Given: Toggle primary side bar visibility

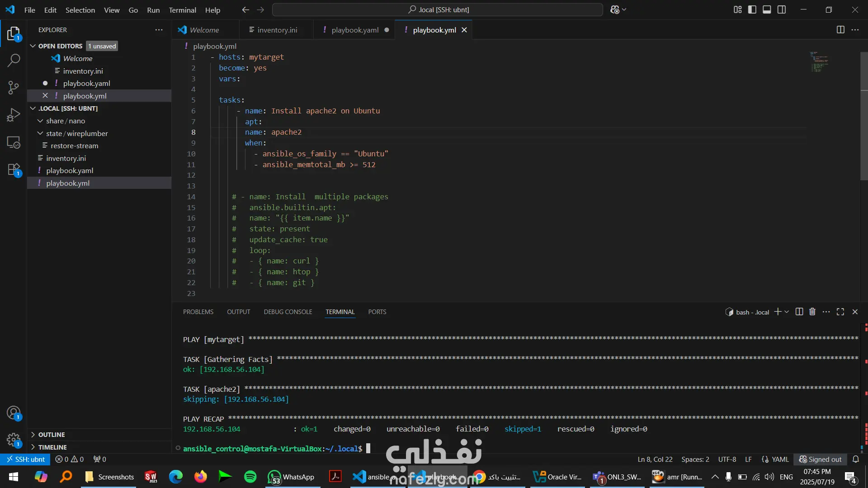Looking at the screenshot, I should coord(752,9).
